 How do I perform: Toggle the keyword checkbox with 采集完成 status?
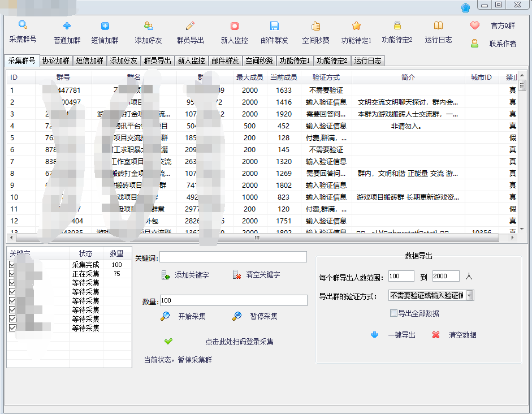[12, 265]
